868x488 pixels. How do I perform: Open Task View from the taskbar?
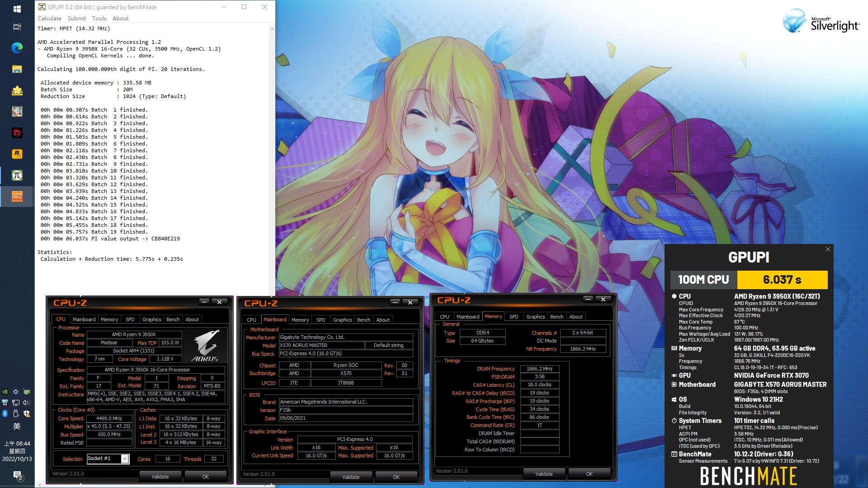pyautogui.click(x=17, y=27)
